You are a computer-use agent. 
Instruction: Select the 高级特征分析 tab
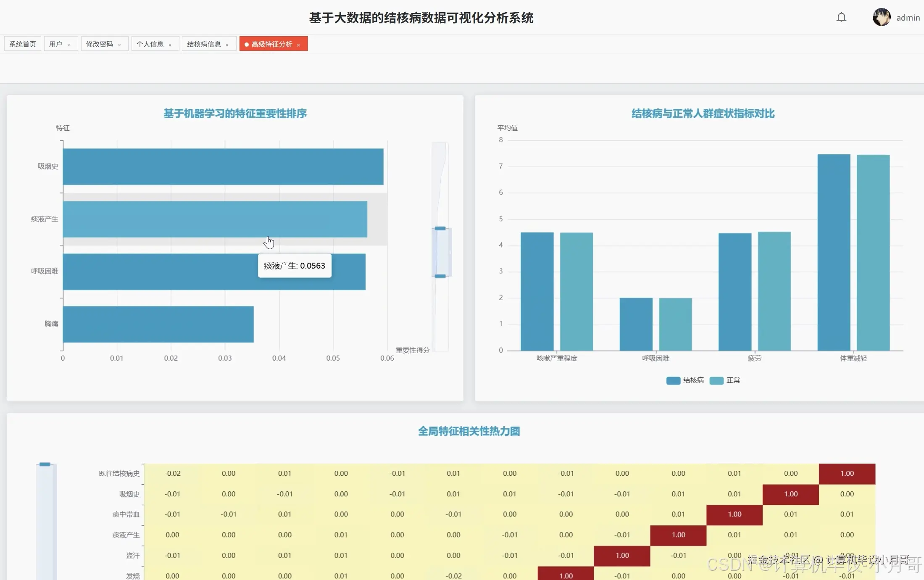(x=271, y=44)
